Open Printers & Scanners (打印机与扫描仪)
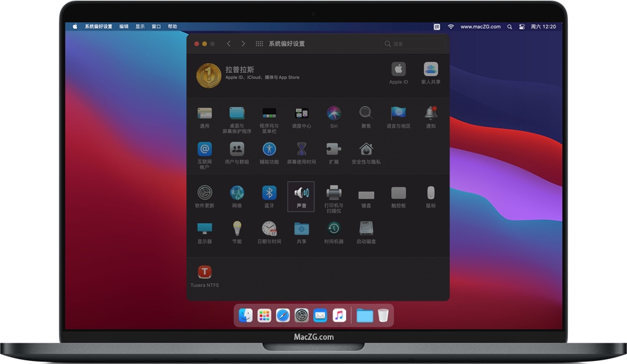The width and height of the screenshot is (627, 364). click(334, 193)
